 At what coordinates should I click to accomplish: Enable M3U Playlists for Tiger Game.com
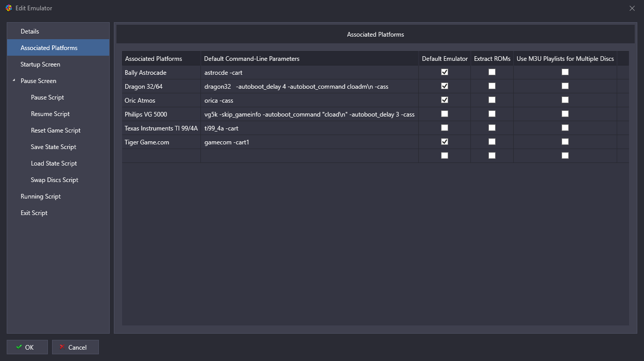[565, 142]
